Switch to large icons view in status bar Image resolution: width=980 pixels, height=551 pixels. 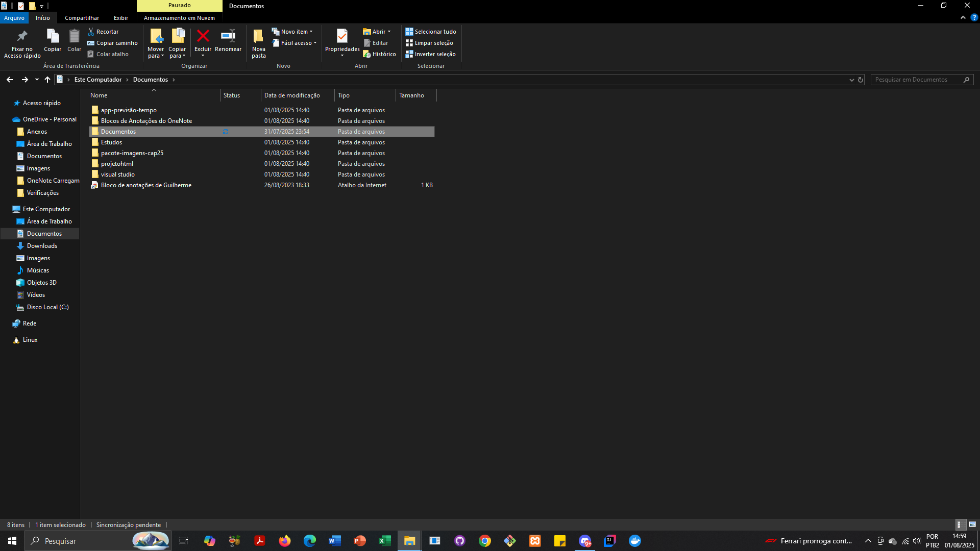(x=972, y=524)
